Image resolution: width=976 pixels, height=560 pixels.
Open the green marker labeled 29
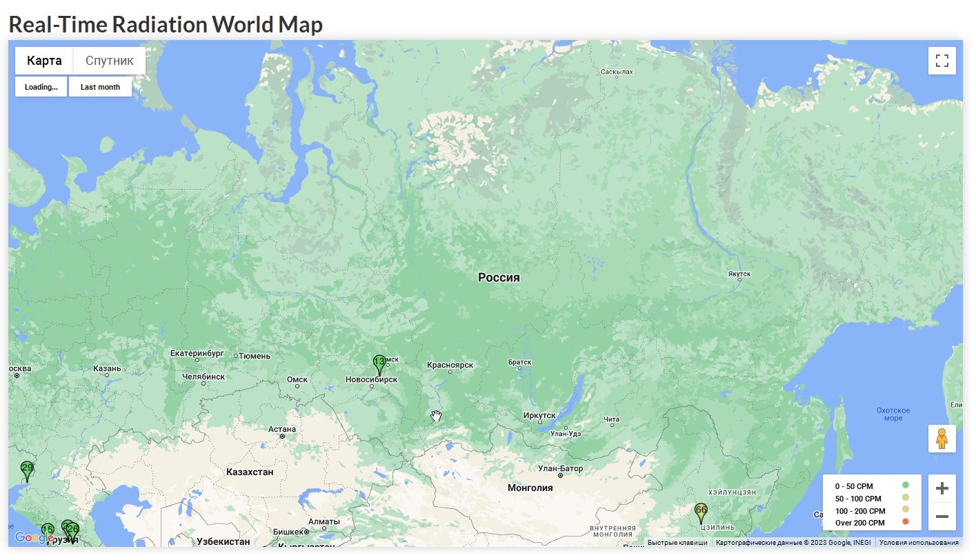[x=27, y=472]
